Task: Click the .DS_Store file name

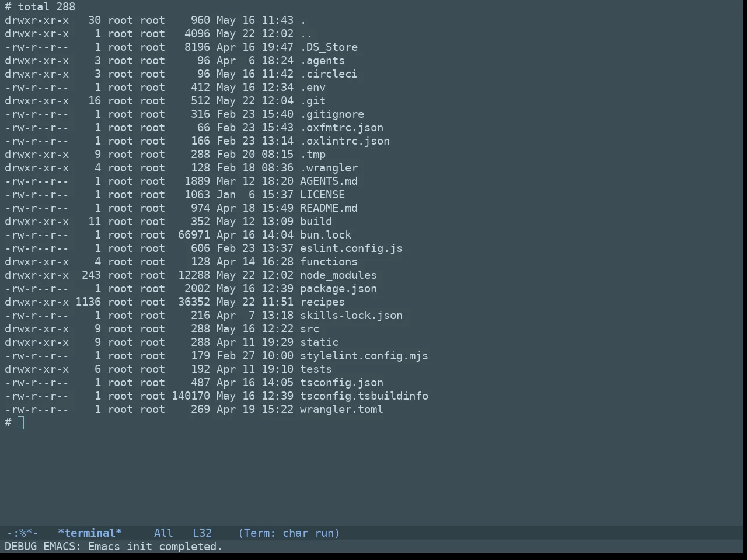Action: (x=329, y=47)
